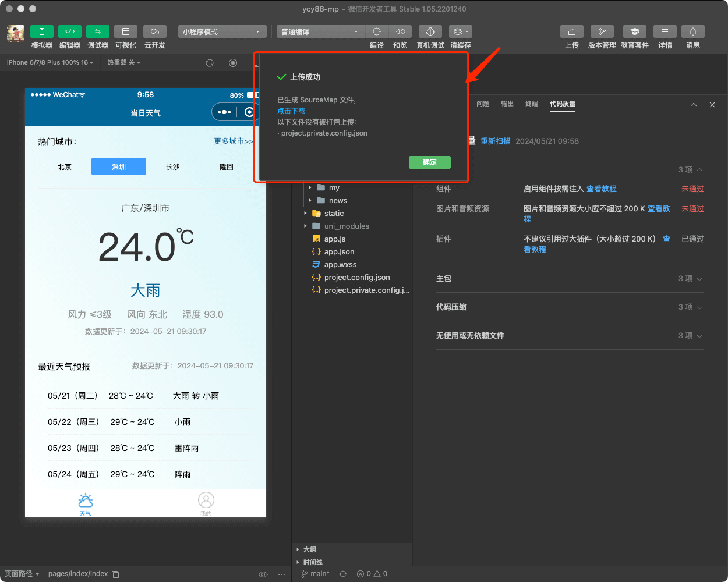The image size is (728, 582).
Task: Open Cloud Development (云开发) icon
Action: pyautogui.click(x=154, y=32)
